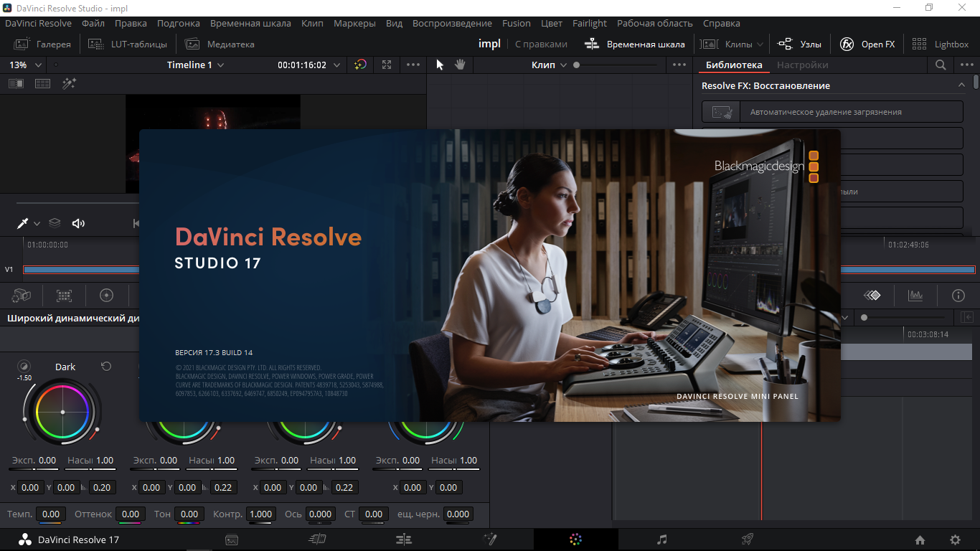Screen dimensions: 980x551
Task: Open the Медиатека media pool
Action: pyautogui.click(x=220, y=44)
